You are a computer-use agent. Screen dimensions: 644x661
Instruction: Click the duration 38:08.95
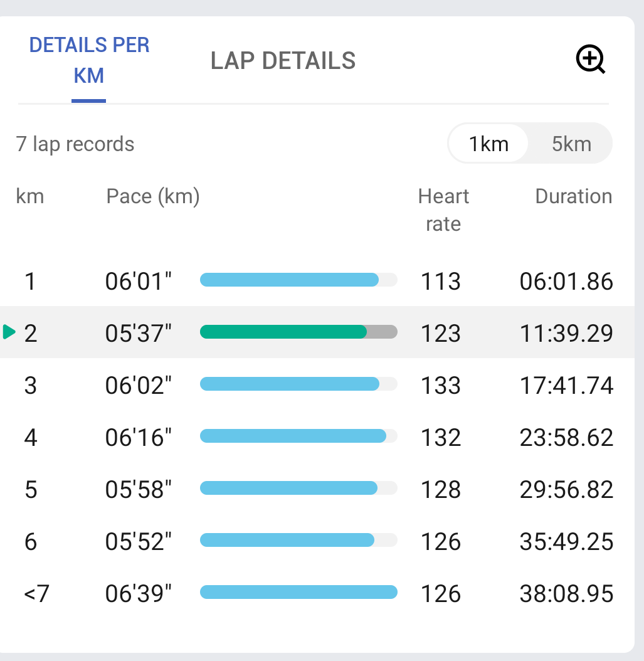pos(566,593)
